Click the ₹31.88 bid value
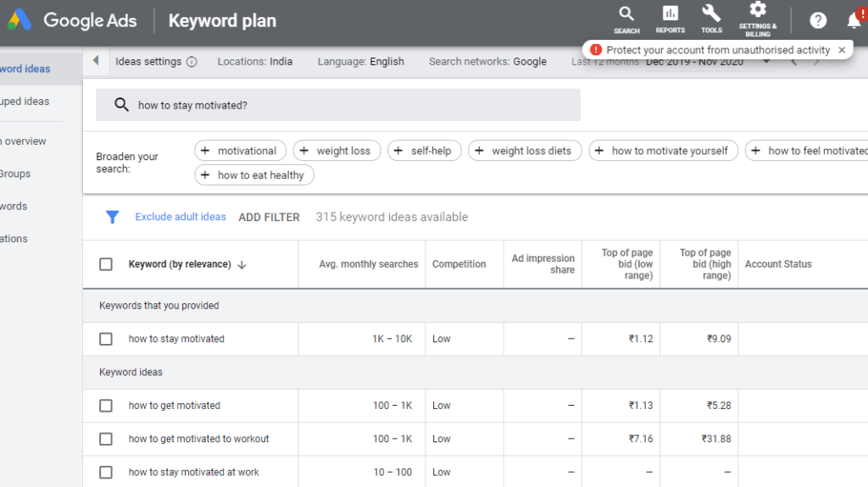868x487 pixels. click(x=716, y=439)
